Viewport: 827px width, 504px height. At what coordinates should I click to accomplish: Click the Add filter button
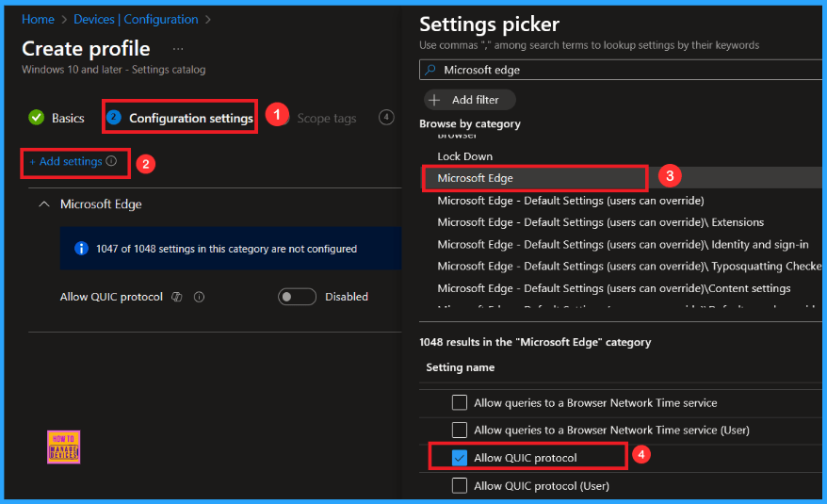469,100
